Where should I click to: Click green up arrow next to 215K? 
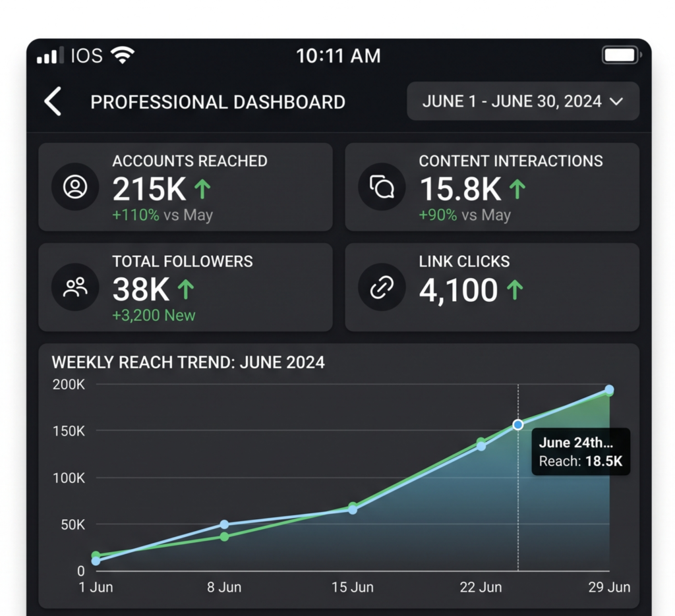(x=202, y=189)
